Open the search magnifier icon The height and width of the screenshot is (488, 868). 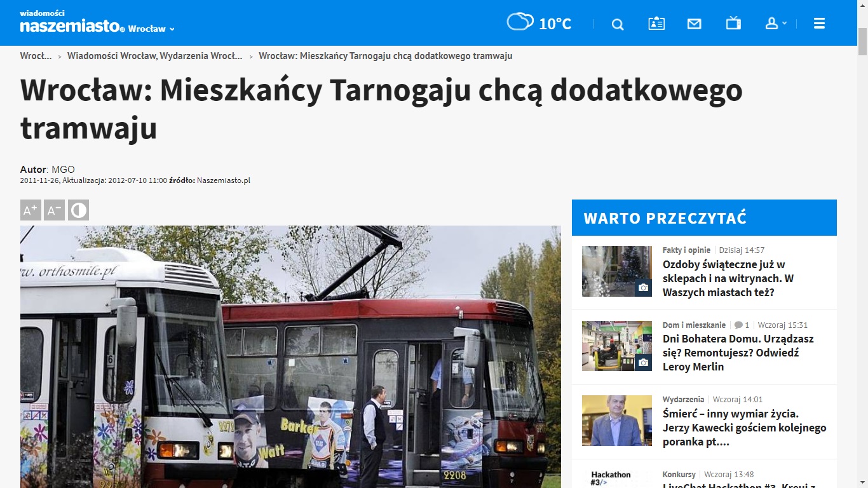(618, 24)
